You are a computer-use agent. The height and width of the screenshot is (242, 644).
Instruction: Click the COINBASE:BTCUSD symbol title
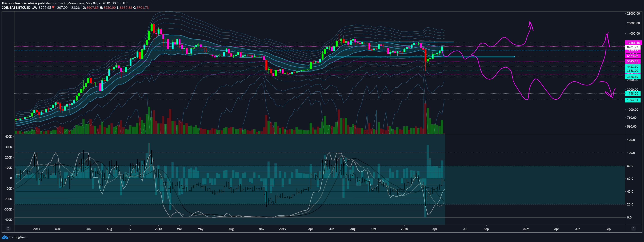16,7
